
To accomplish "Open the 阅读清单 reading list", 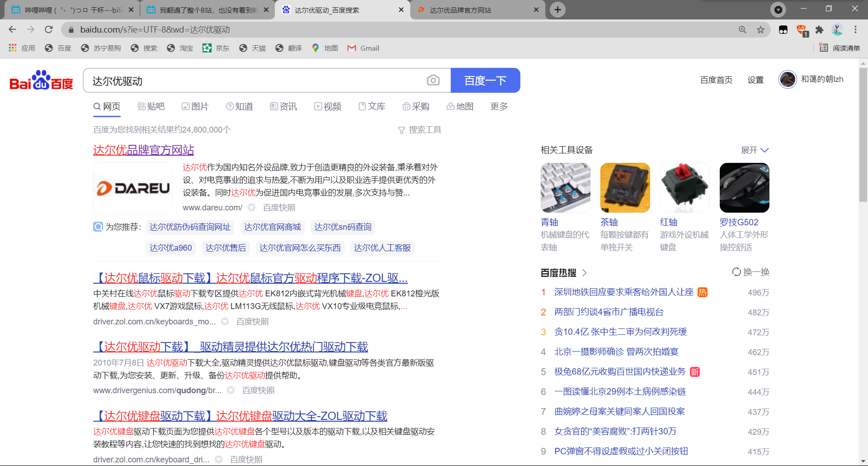I will click(x=840, y=48).
